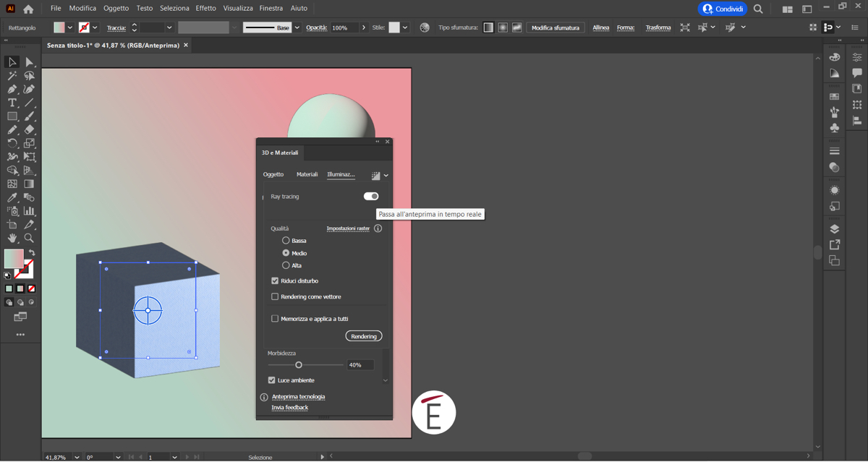Screen dimensions: 868x462
Task: Click the raster settings info icon
Action: click(378, 228)
